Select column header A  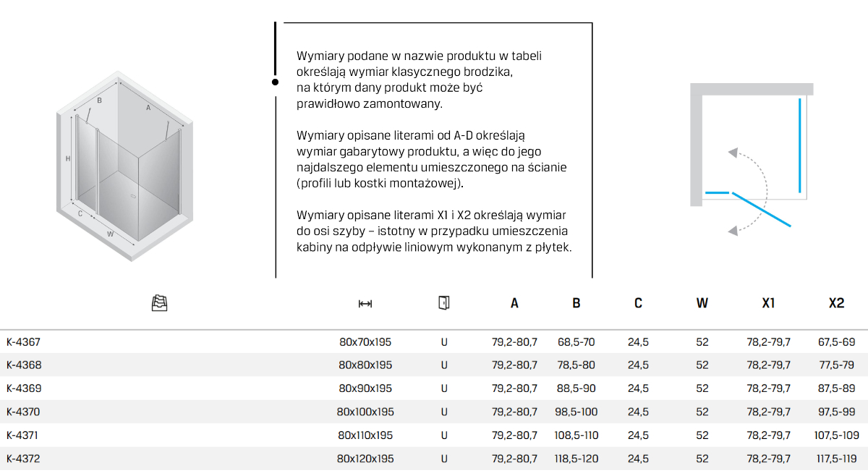tap(514, 304)
